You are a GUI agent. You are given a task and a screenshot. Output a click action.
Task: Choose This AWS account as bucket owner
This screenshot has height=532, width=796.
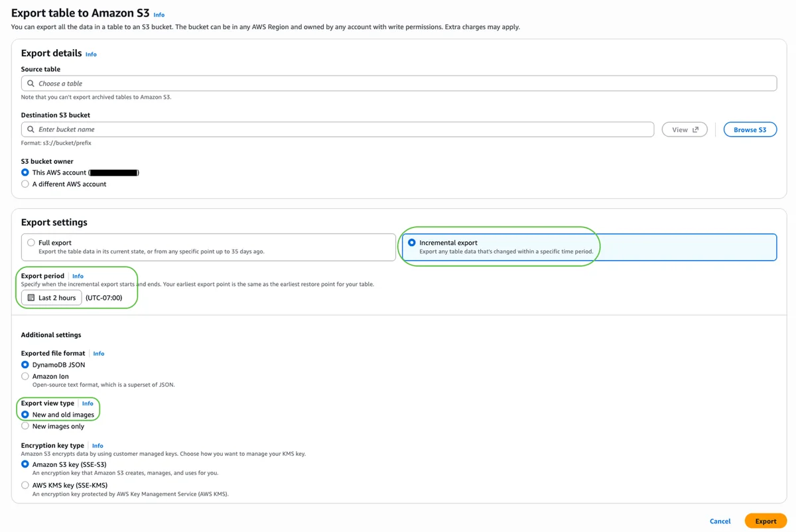(25, 172)
